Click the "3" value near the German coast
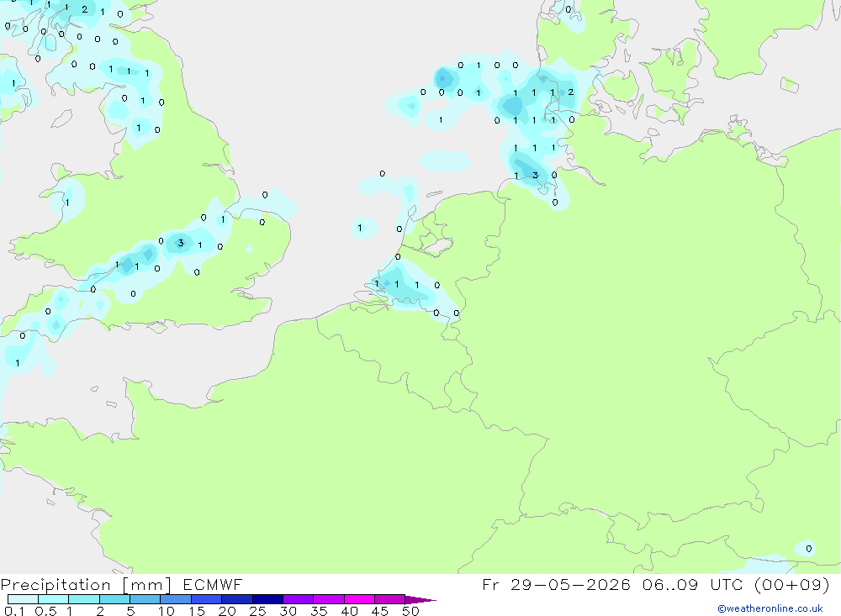This screenshot has height=616, width=841. [x=535, y=175]
